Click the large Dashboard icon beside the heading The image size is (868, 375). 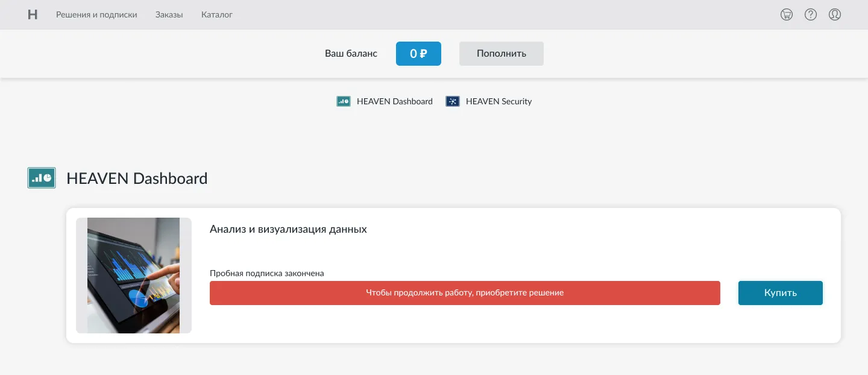(42, 178)
